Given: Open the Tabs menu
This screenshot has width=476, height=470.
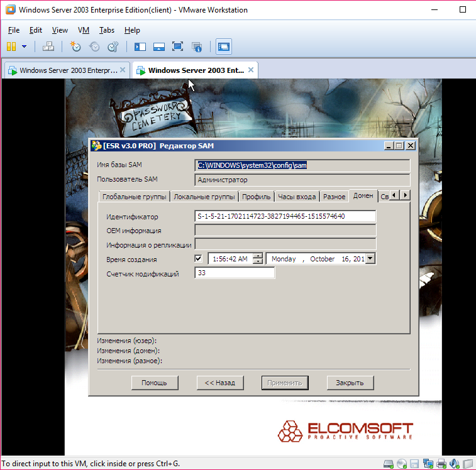Looking at the screenshot, I should pos(106,30).
